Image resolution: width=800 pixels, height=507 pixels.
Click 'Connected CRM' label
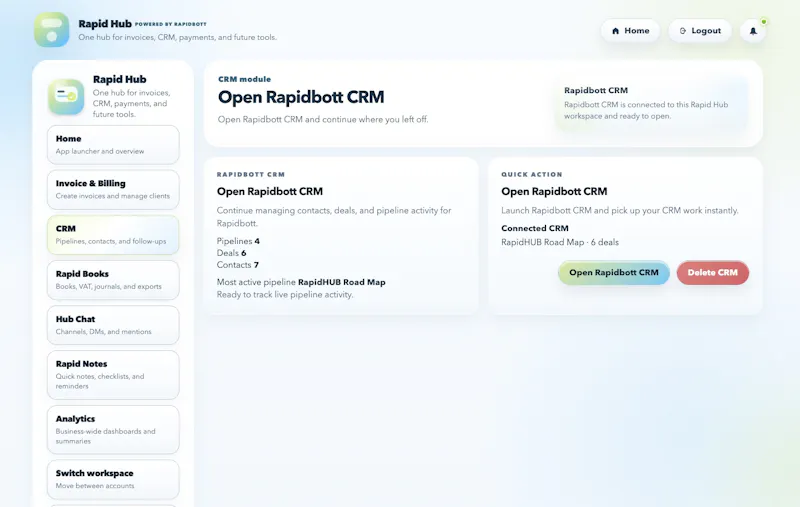tap(535, 228)
